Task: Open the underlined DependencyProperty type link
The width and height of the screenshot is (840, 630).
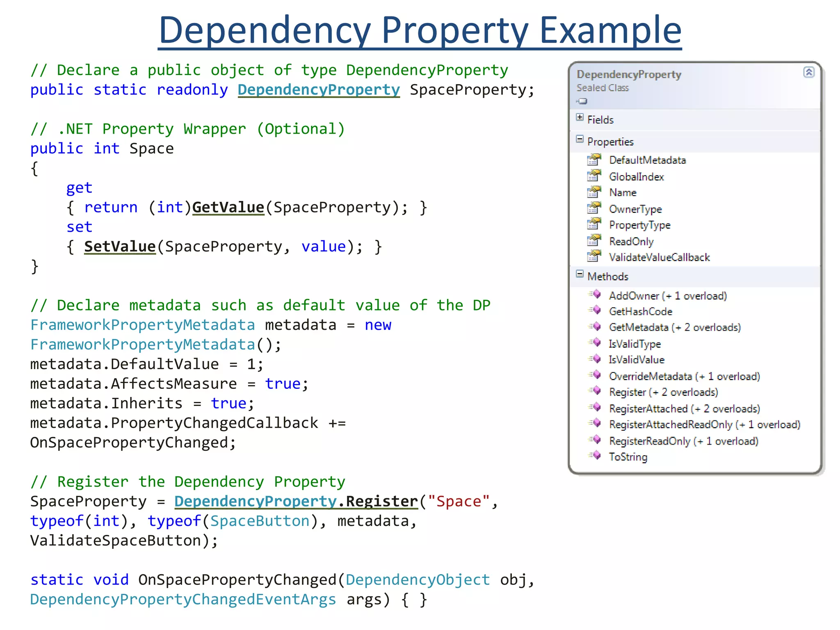Action: click(x=319, y=90)
